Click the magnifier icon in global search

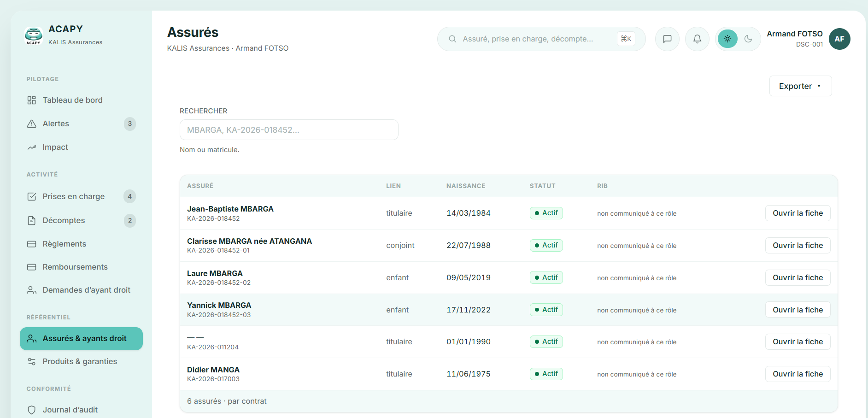click(452, 39)
